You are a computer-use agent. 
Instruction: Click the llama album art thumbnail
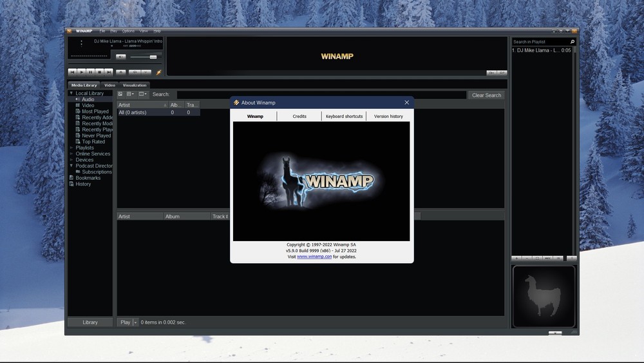pos(543,296)
